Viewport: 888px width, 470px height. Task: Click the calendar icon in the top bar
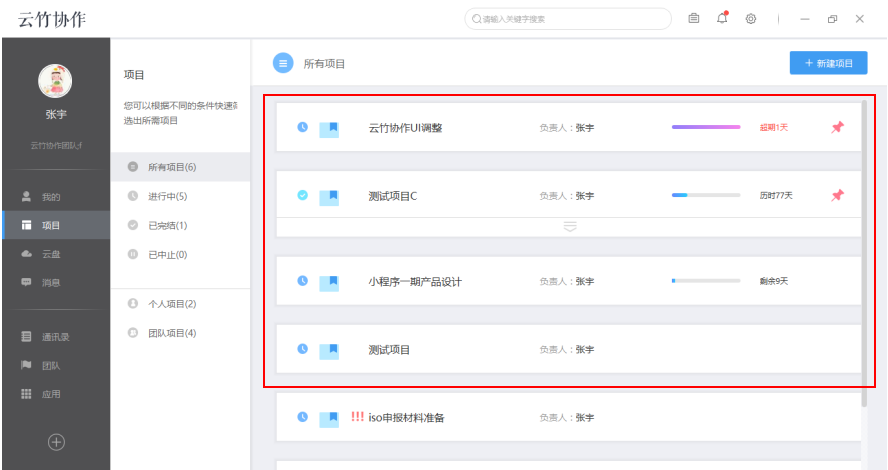694,19
